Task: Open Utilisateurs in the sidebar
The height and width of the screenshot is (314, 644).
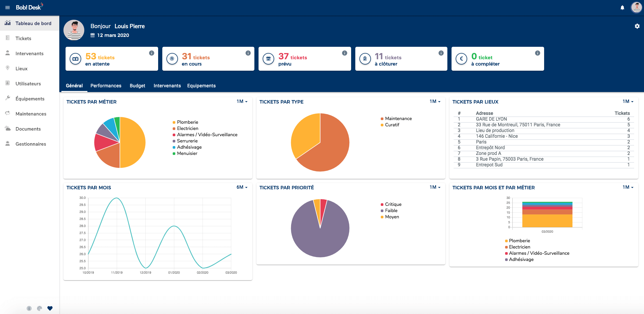Action: [30, 84]
